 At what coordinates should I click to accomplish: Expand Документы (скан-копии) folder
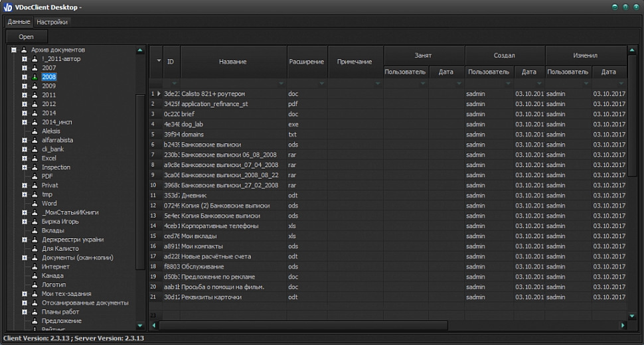[24, 257]
